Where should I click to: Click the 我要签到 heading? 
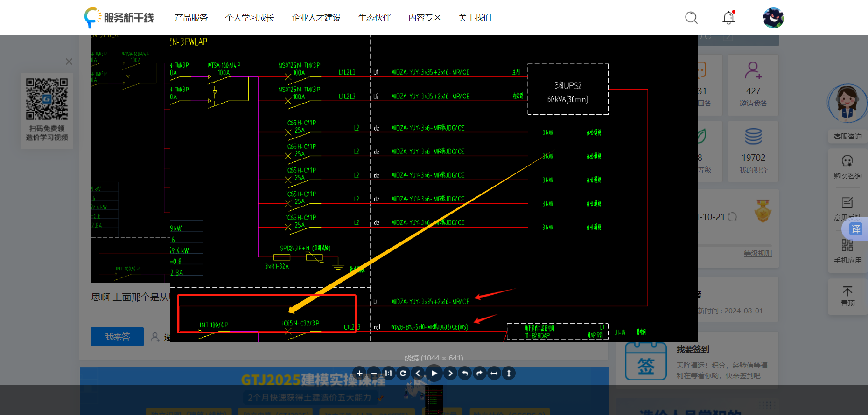[x=693, y=349]
